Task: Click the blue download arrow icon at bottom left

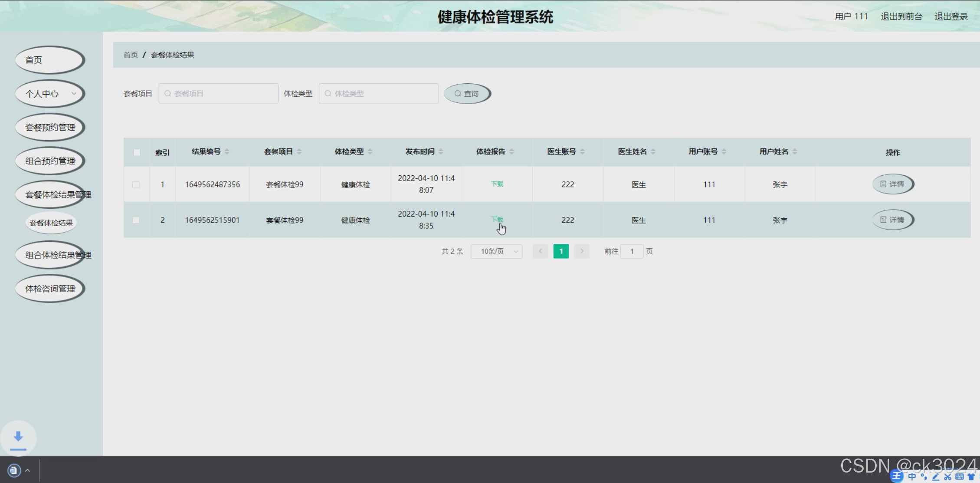Action: pyautogui.click(x=18, y=437)
